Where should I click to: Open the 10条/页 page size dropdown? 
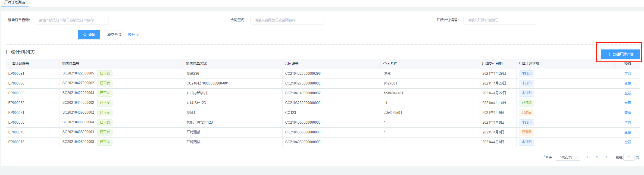(x=568, y=157)
